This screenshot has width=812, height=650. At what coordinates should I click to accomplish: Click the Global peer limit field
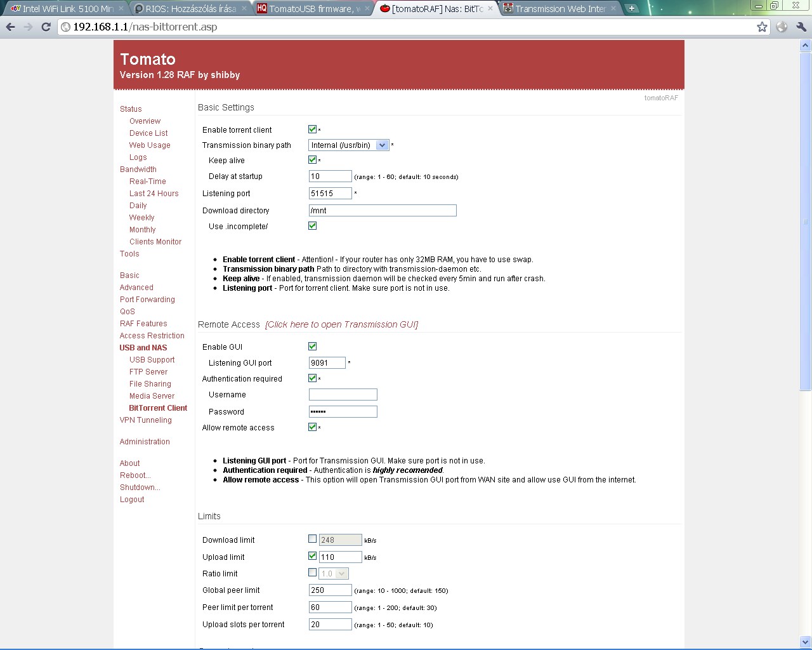click(330, 590)
